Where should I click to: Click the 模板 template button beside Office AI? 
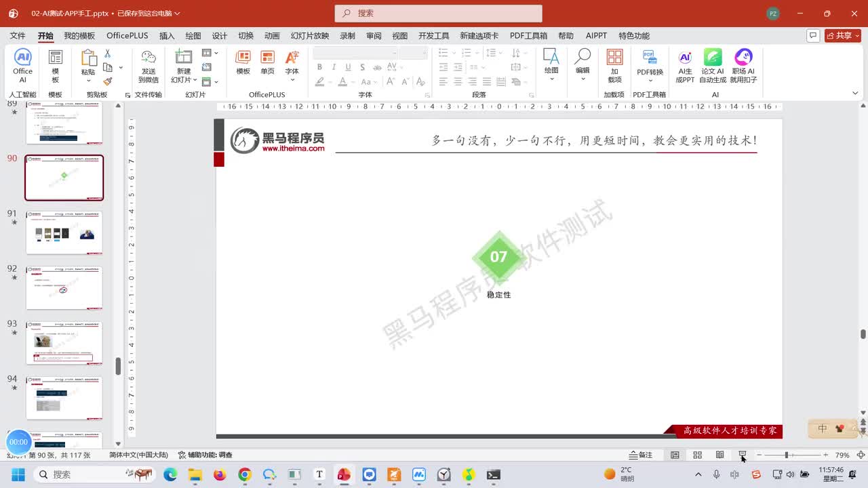(56, 66)
